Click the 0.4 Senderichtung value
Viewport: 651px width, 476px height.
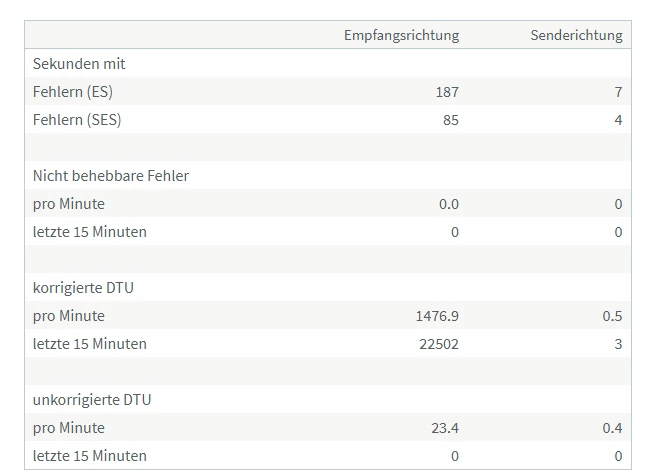coord(612,428)
